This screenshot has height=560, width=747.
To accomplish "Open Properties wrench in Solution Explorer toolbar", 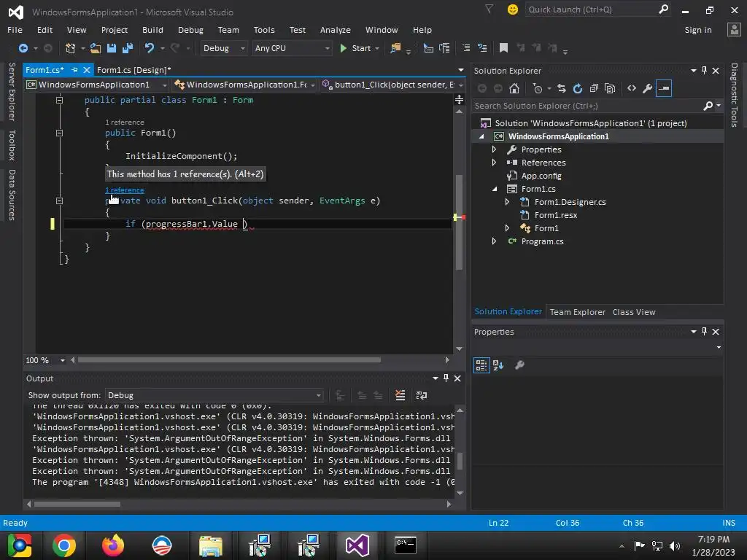I will click(648, 88).
